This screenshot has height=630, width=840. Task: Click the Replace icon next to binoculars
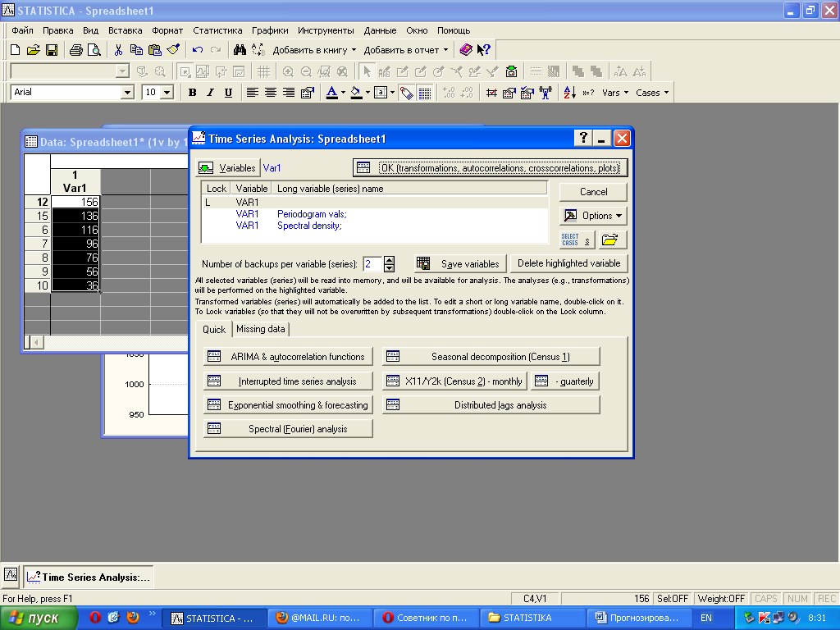(258, 50)
